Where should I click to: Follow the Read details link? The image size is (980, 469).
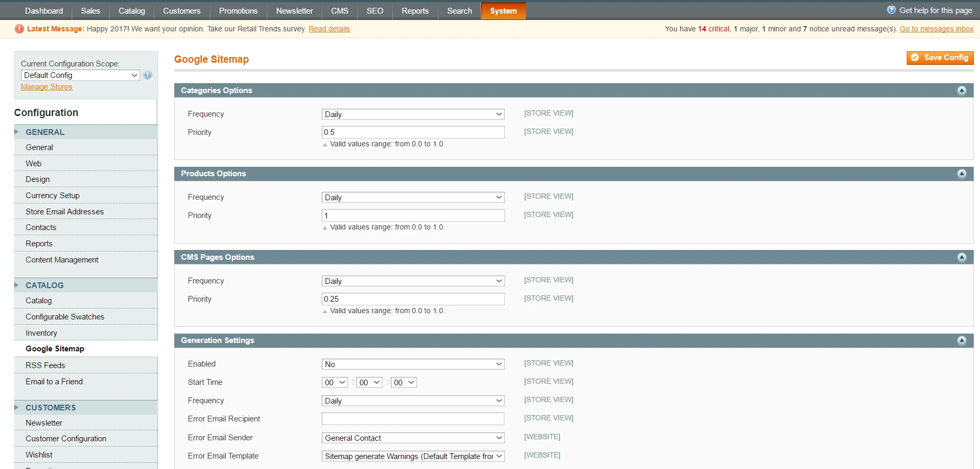pos(329,29)
